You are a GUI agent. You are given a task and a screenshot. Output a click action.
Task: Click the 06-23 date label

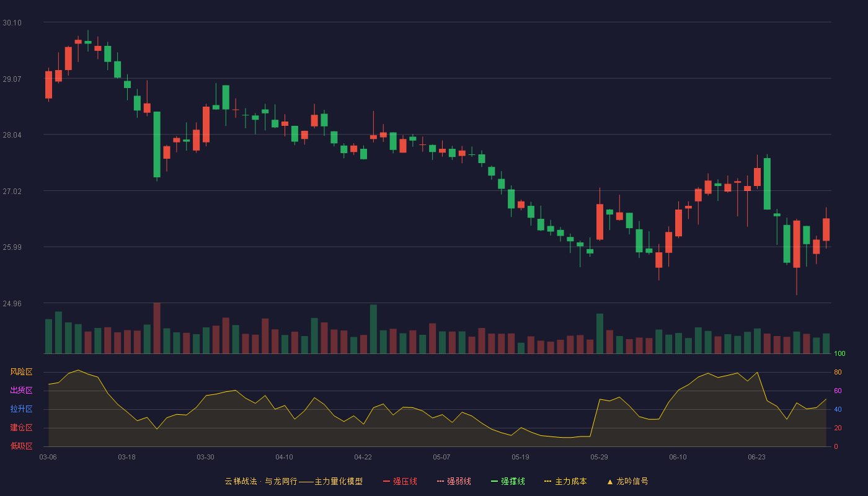pyautogui.click(x=756, y=457)
